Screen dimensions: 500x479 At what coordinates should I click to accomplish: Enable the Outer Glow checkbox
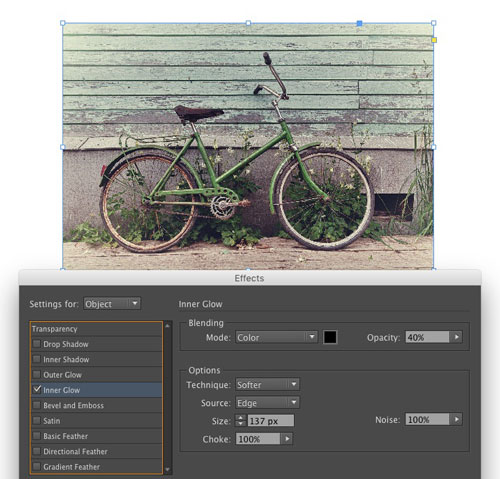click(x=37, y=374)
